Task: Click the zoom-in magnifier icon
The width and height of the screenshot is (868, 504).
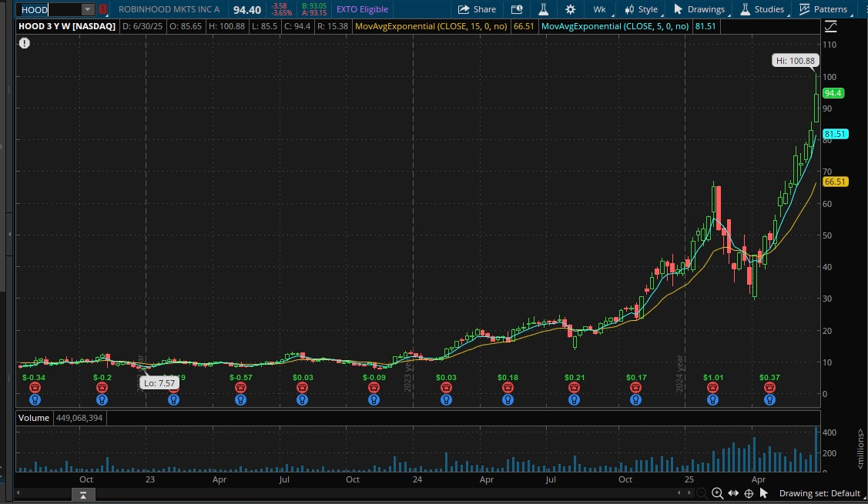Action: [x=718, y=493]
